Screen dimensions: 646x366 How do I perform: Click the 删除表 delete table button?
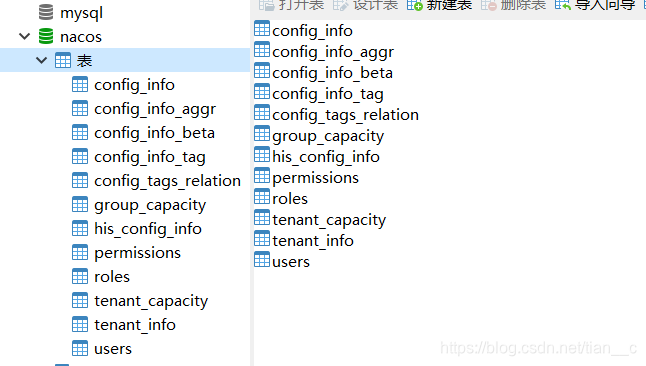[513, 5]
